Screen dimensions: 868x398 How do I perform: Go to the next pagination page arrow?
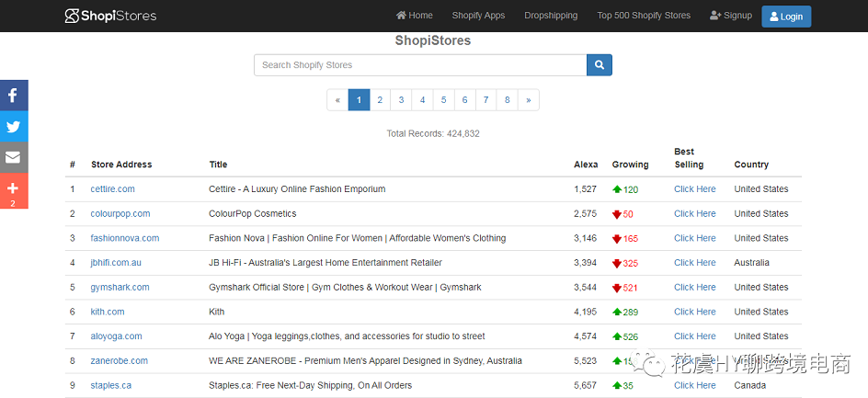[528, 100]
